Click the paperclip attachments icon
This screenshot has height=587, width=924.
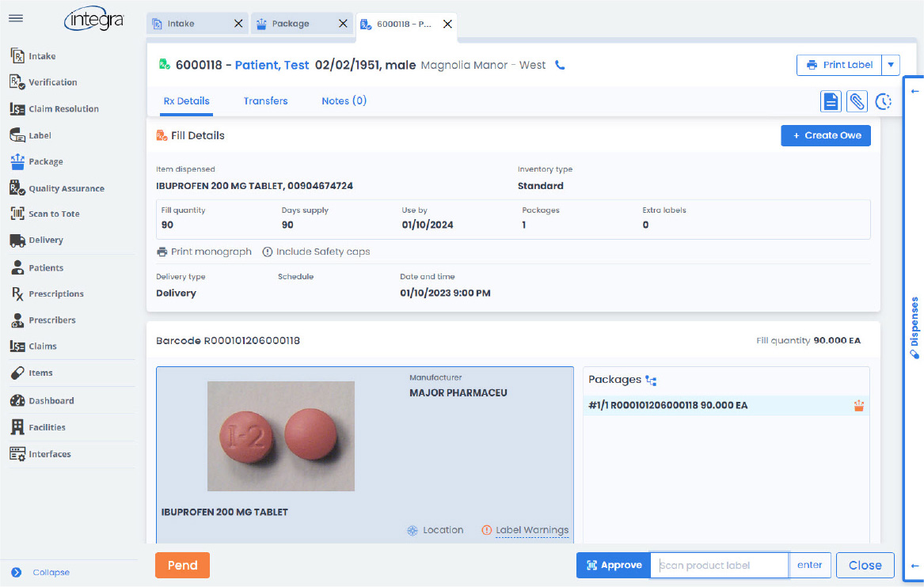pos(857,101)
